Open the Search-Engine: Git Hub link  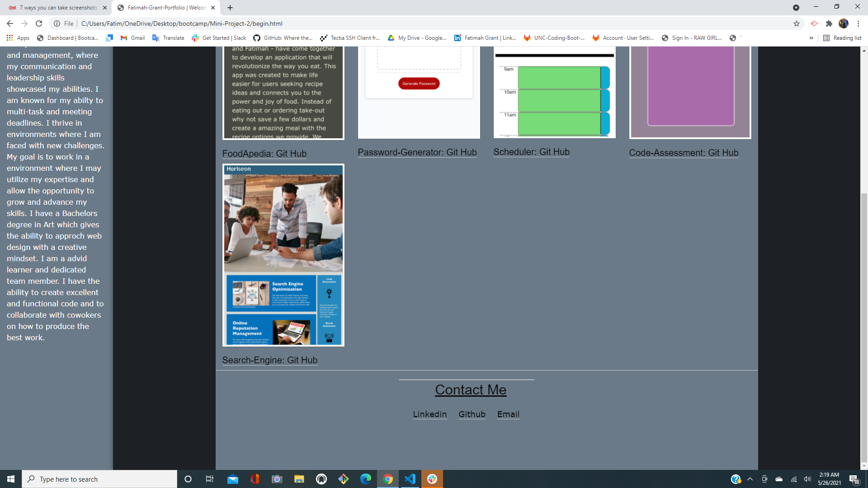[270, 360]
